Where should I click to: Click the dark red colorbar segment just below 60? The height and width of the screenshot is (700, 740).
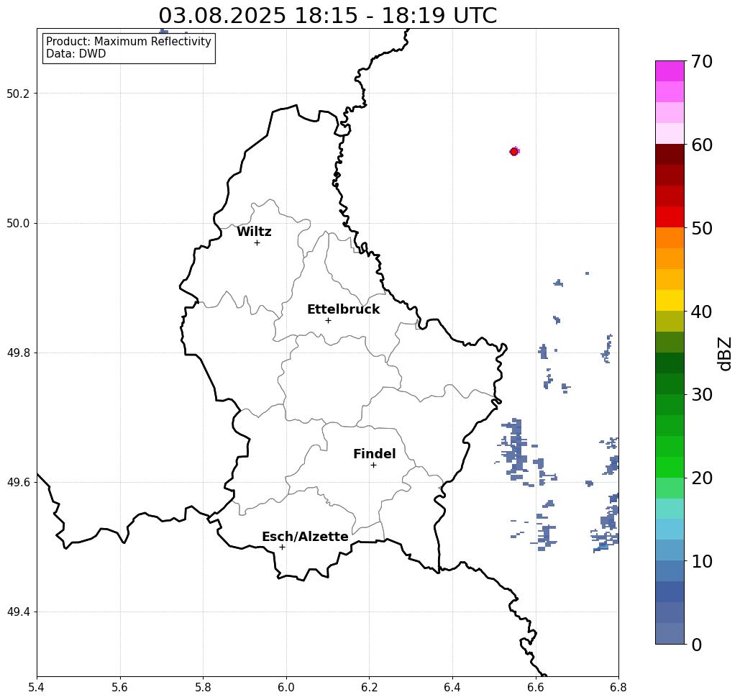tap(670, 155)
